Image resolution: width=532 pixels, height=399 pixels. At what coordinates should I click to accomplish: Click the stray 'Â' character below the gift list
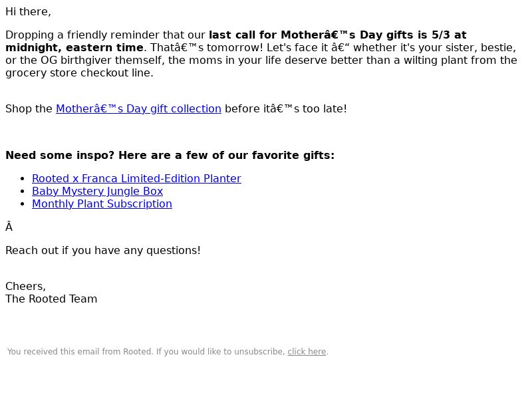tap(9, 227)
